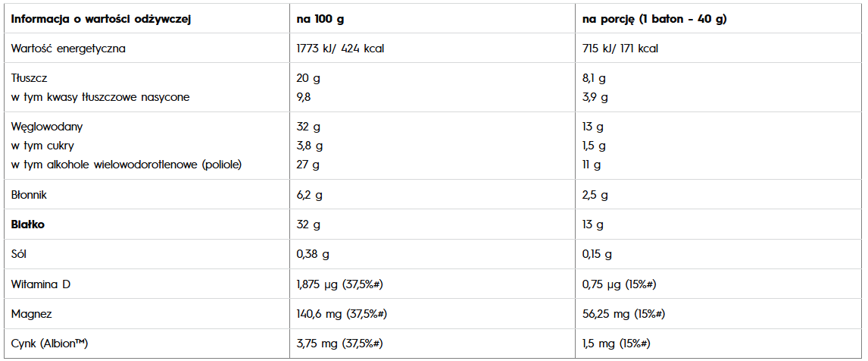Click the polyols line ending '(poliole)'

coord(126,165)
